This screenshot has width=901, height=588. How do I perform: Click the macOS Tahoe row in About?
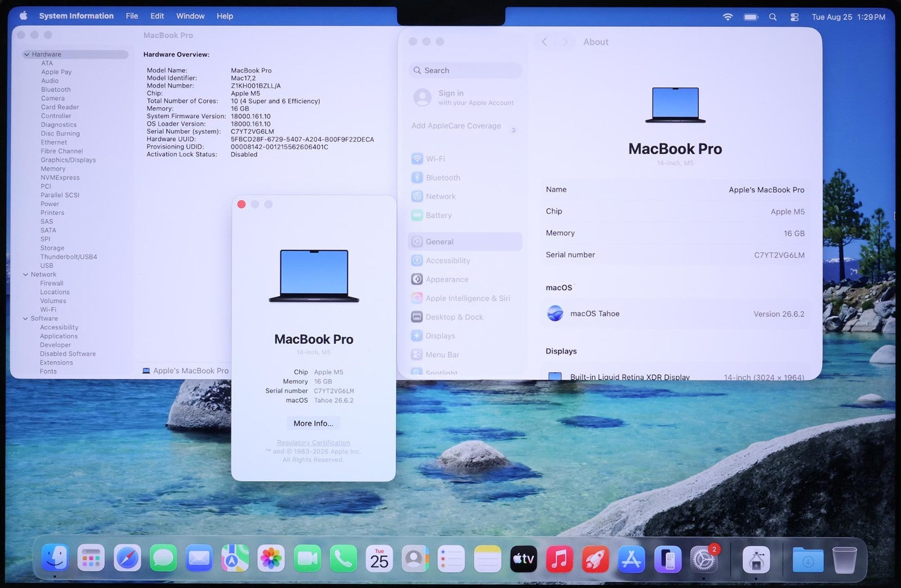pyautogui.click(x=675, y=314)
